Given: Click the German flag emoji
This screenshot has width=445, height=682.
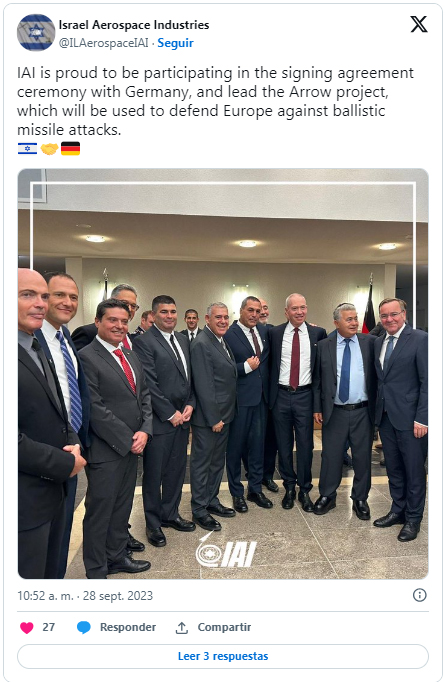Looking at the screenshot, I should (70, 149).
